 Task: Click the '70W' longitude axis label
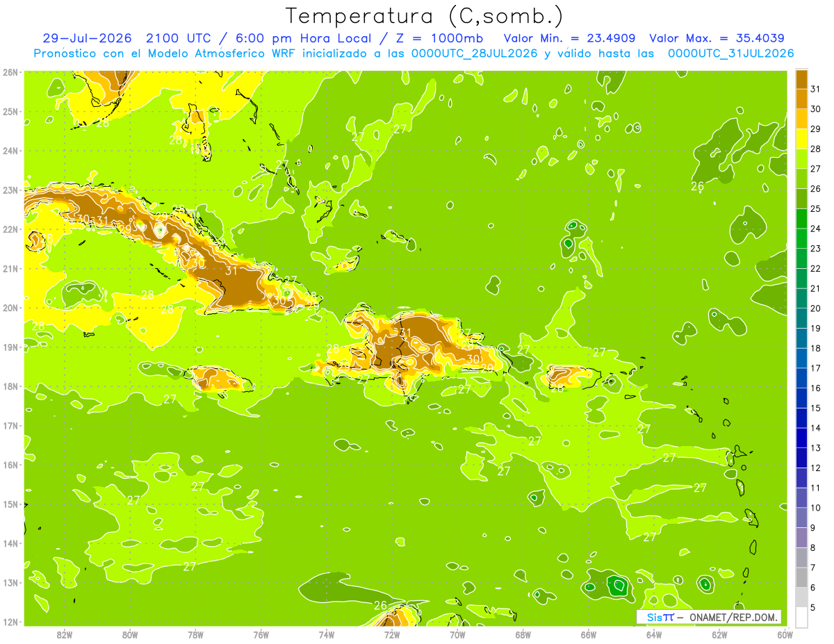457,634
